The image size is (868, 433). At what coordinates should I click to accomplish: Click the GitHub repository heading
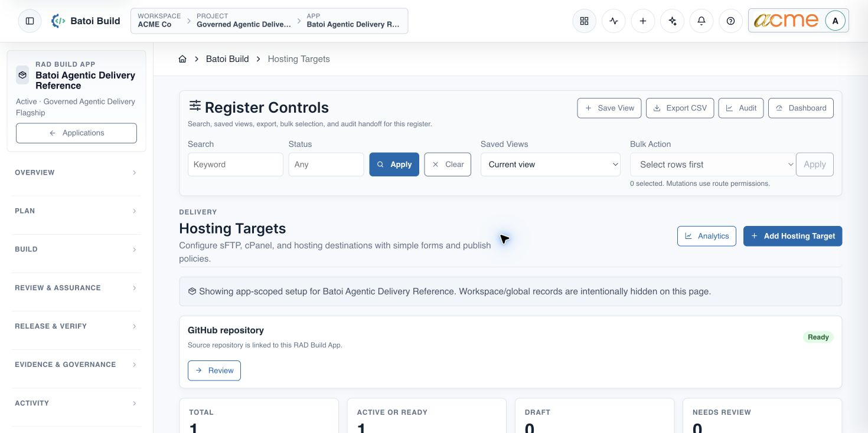click(x=226, y=330)
